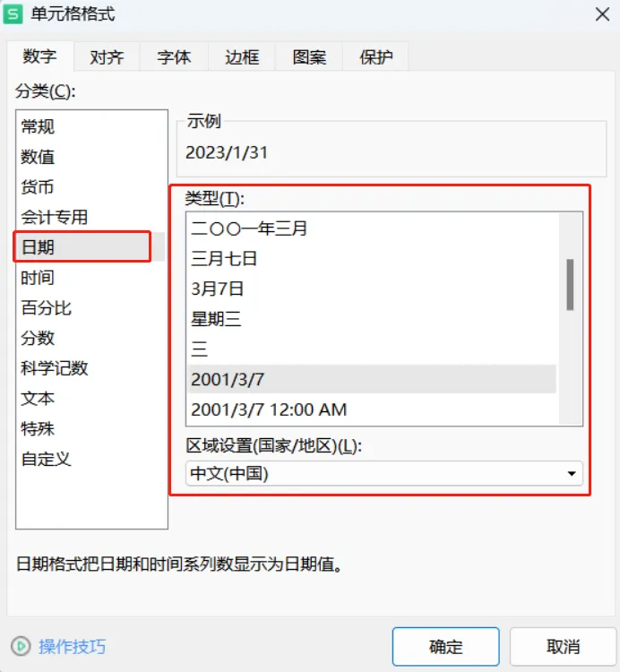Select 常规 in the category list

coord(90,126)
